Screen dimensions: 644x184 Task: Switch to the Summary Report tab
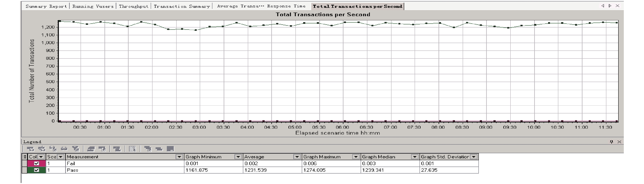click(x=46, y=6)
